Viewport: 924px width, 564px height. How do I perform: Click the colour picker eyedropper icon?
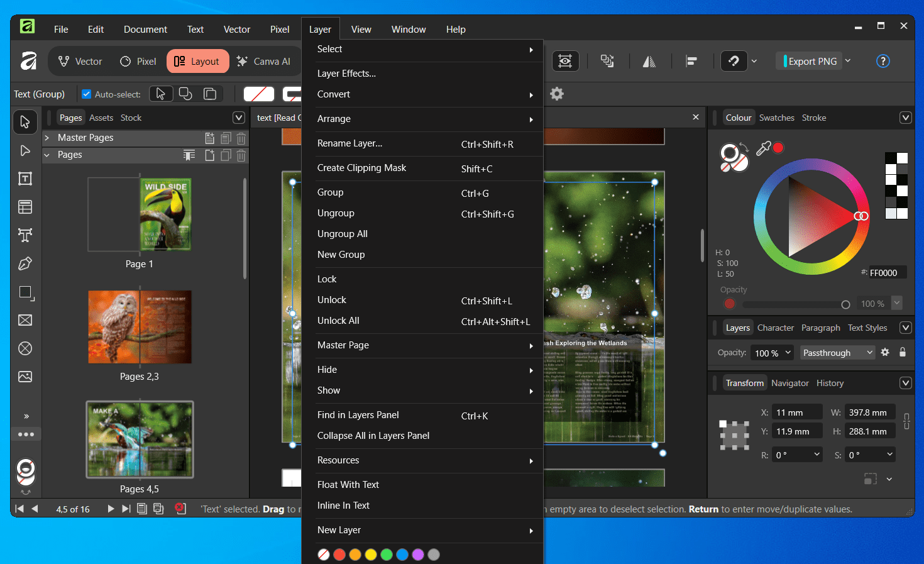[x=763, y=148]
